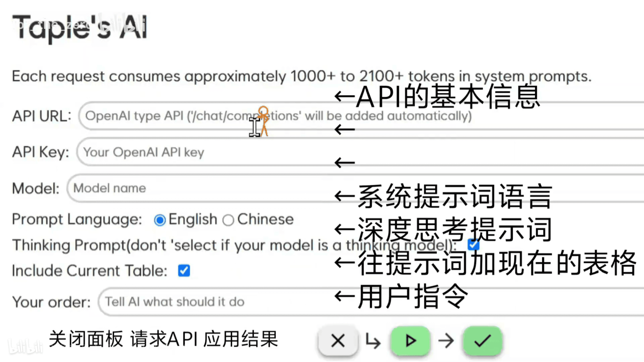Image resolution: width=644 pixels, height=362 pixels.
Task: Click the green checkmark icon to apply results
Action: point(482,341)
